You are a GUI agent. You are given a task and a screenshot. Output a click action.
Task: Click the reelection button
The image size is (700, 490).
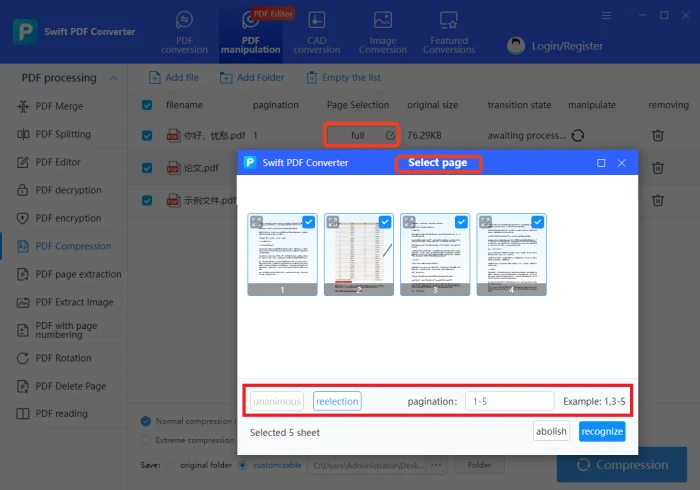tap(337, 401)
